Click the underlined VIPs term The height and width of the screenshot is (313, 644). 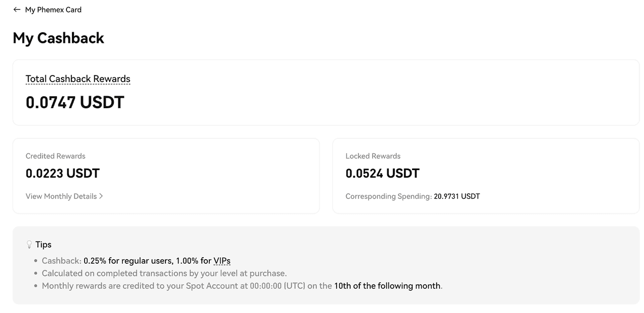[x=222, y=261]
